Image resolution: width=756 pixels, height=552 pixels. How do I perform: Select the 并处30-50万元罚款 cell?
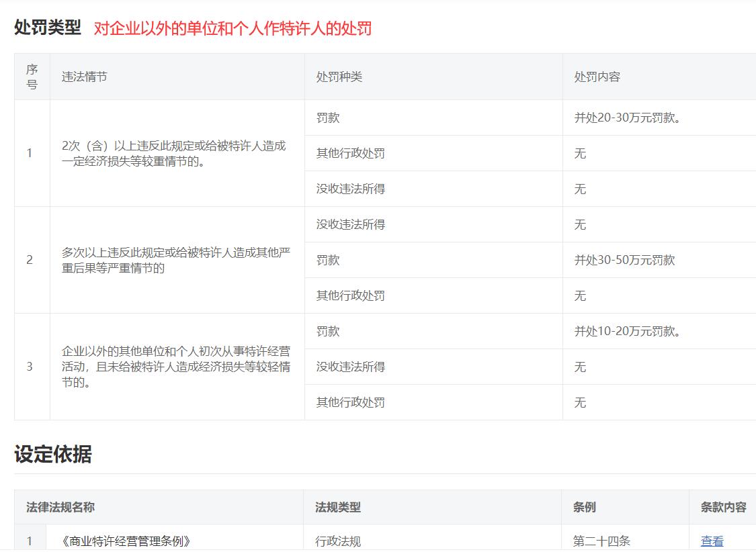[624, 260]
